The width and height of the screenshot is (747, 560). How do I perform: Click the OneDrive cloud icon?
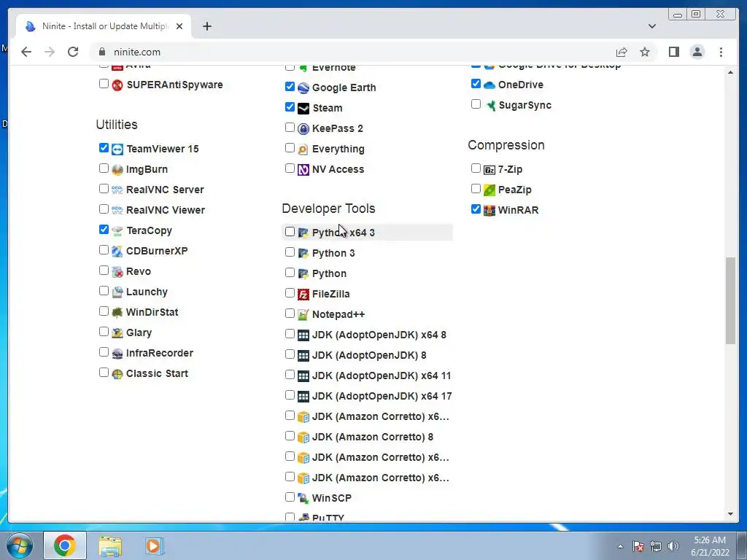click(x=489, y=85)
